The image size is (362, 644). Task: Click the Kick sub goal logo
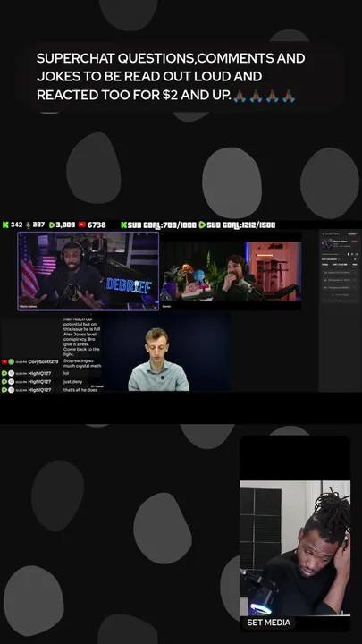point(124,225)
